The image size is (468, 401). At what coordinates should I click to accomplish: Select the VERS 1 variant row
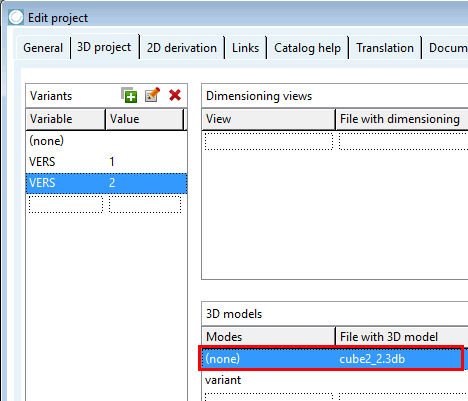(x=106, y=162)
